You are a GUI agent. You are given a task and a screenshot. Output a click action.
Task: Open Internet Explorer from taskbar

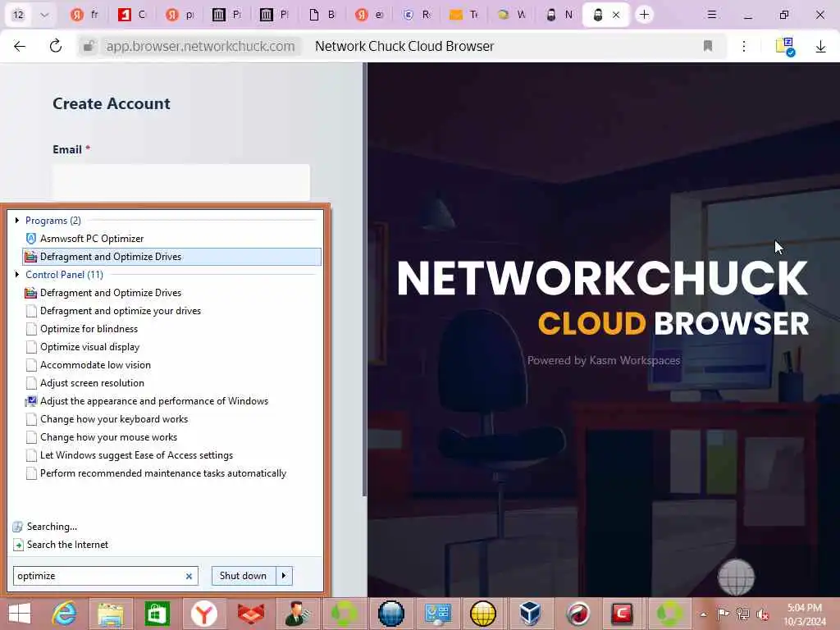[64, 614]
